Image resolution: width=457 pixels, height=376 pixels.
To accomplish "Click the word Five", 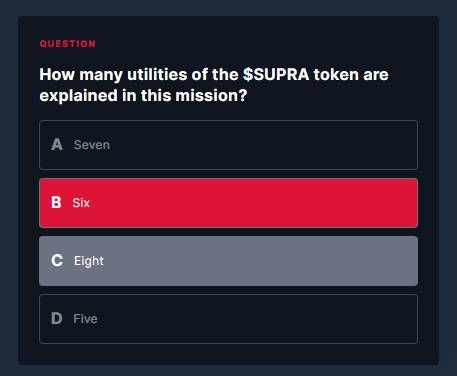I will click(85, 319).
